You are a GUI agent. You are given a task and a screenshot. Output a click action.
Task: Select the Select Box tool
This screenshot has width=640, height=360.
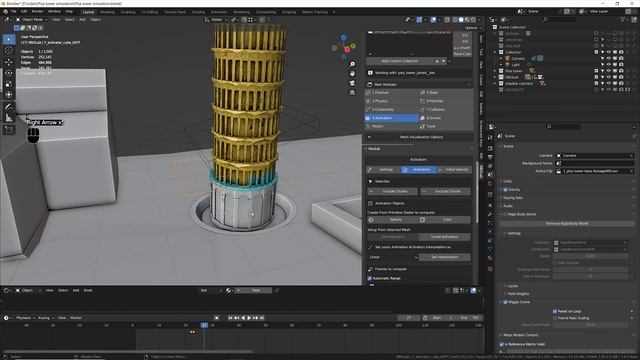9,39
